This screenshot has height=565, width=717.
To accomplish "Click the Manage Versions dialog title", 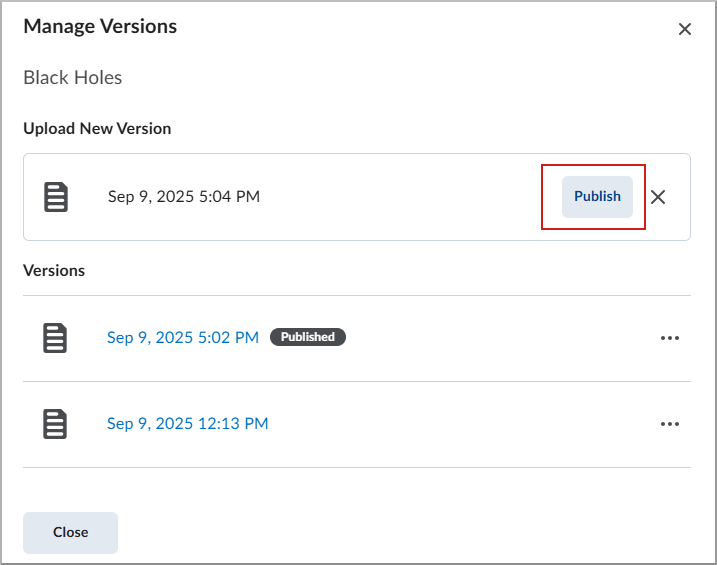I will (100, 27).
